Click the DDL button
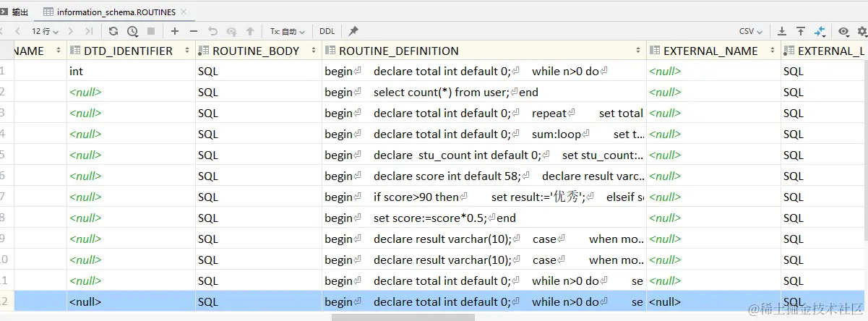This screenshot has width=868, height=321. 327,31
